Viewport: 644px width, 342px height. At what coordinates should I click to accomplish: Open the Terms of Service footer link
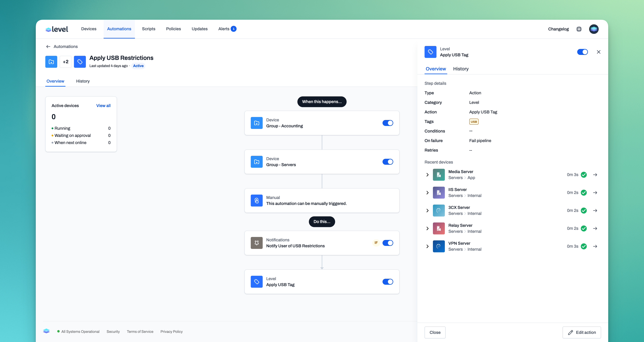point(140,331)
